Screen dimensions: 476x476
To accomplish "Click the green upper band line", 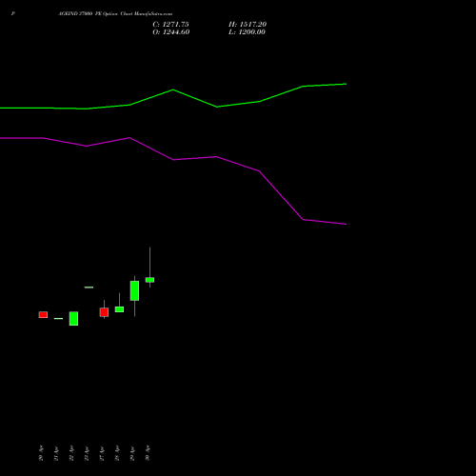I will (173, 90).
